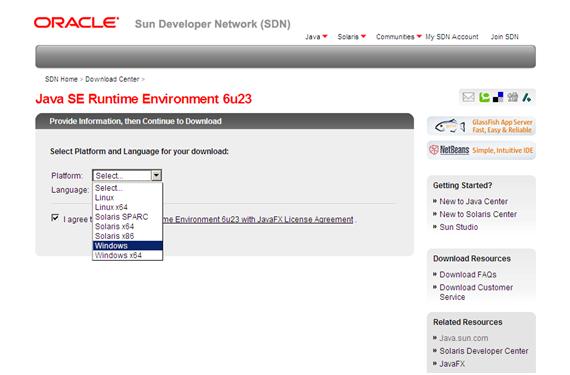Share the page using Digg icon
Image resolution: width=570 pixels, height=375 pixels.
click(513, 97)
